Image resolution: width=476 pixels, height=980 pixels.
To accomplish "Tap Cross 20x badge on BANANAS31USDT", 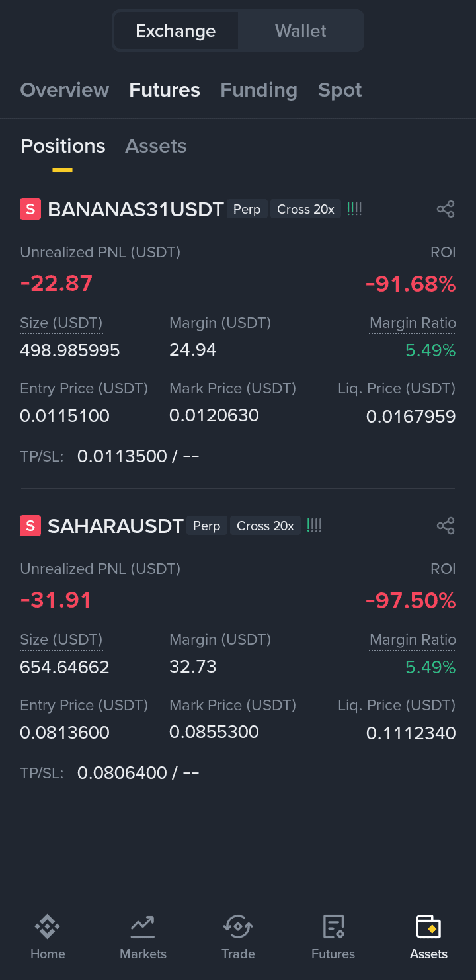I will pyautogui.click(x=305, y=209).
